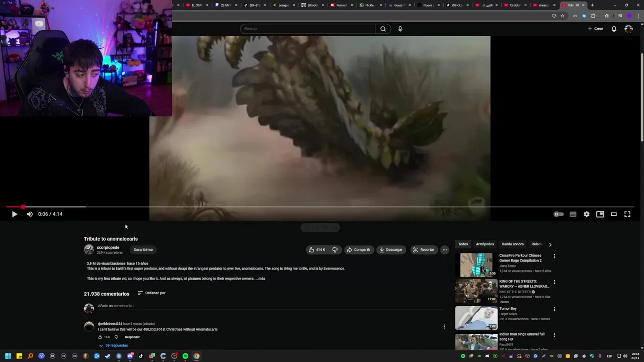
Task: Reply to comment via 'Responder'
Action: 132,337
